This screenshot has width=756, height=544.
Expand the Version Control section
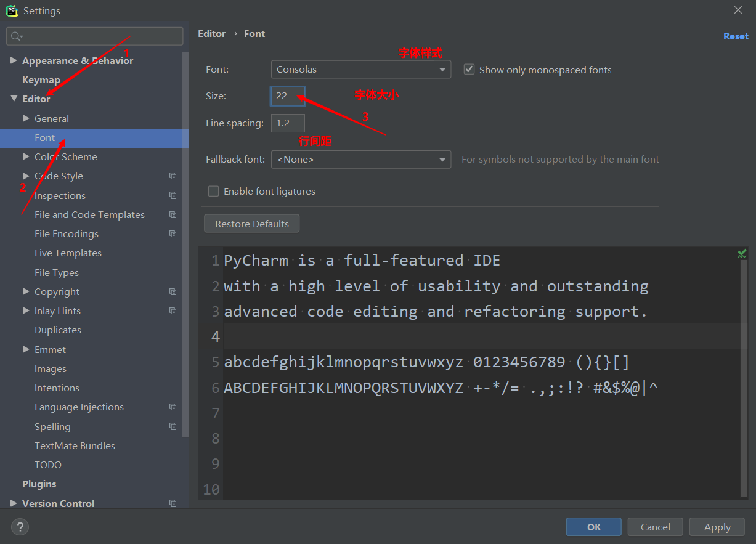[14, 503]
